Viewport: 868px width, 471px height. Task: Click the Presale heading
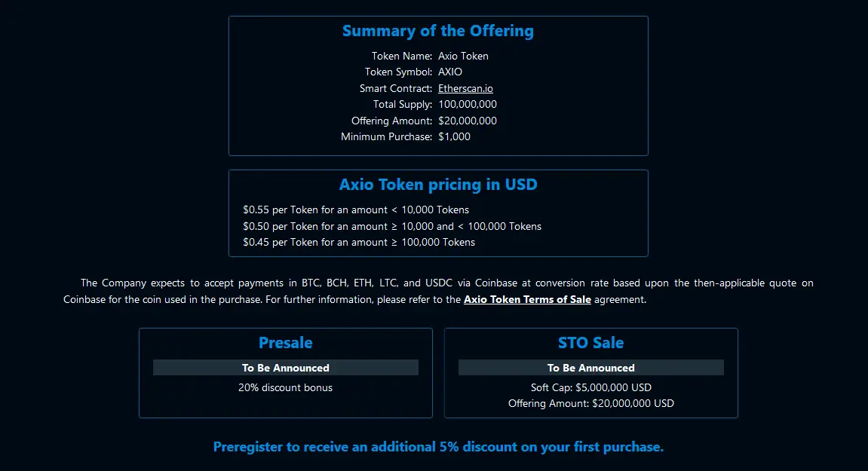(286, 343)
